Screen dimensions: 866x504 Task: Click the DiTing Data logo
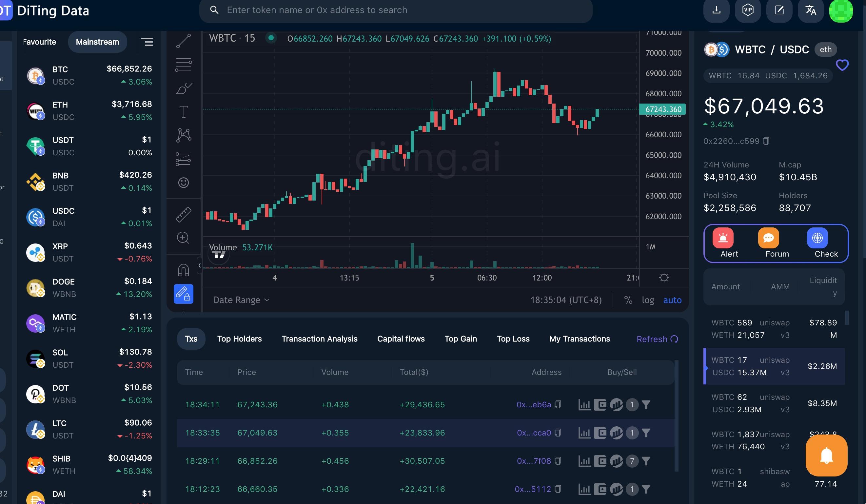click(45, 10)
